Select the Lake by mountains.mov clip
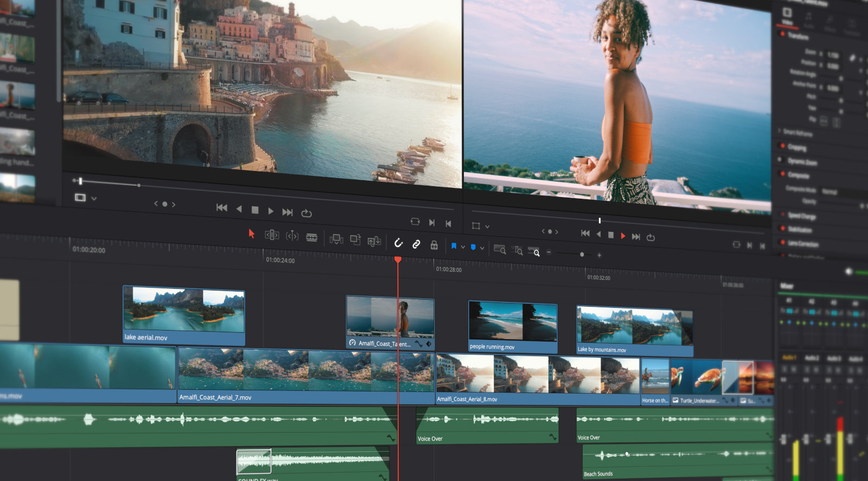Viewport: 868px width, 481px height. click(635, 331)
